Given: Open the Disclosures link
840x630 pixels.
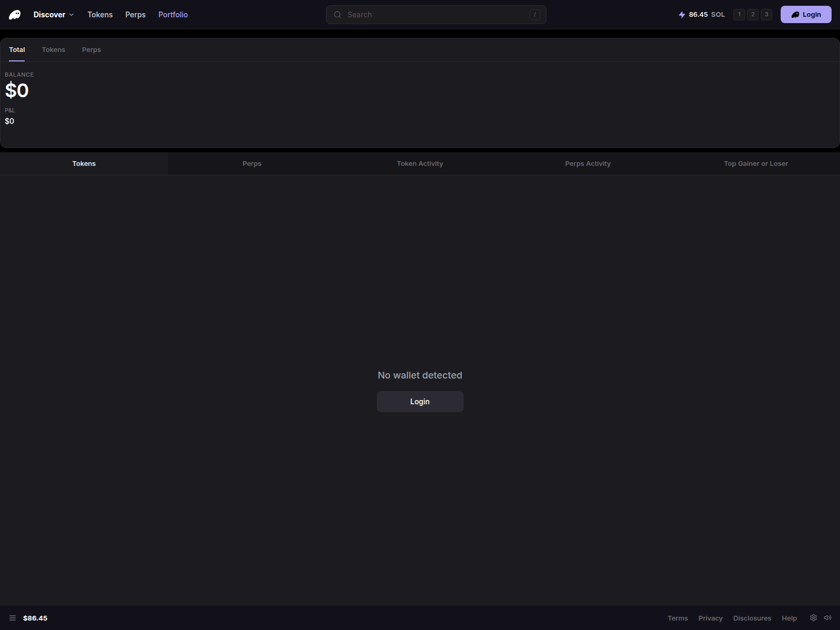Looking at the screenshot, I should coord(752,618).
